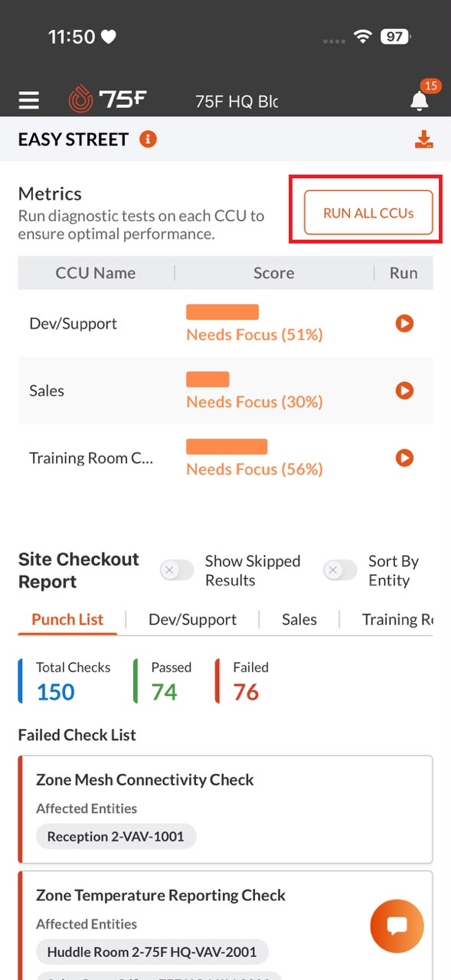
Task: Switch to the Dev/Support tab
Action: click(192, 619)
